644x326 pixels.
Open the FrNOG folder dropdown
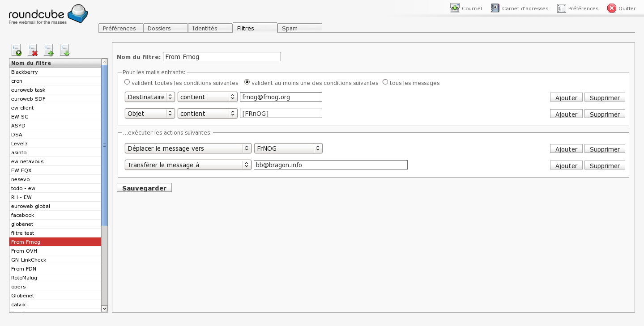(288, 148)
